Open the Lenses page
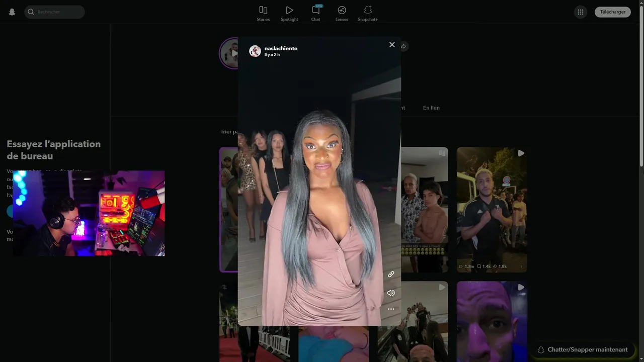Image resolution: width=644 pixels, height=362 pixels. 342,14
